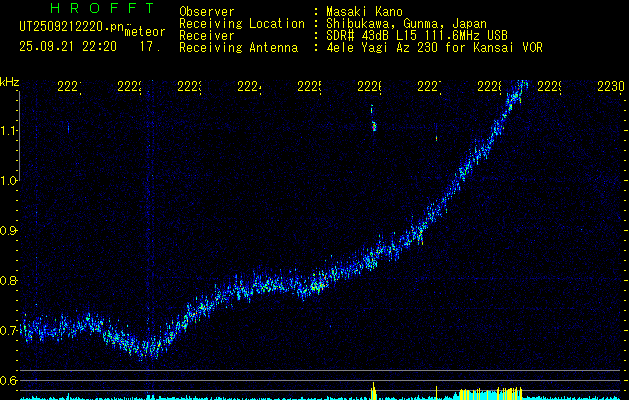This screenshot has width=629, height=400.
Task: Click the Receiving Location label
Action: pyautogui.click(x=242, y=24)
